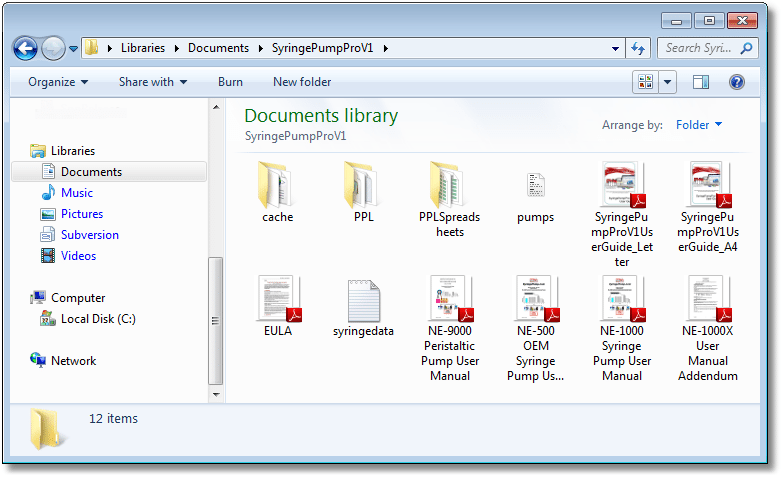Expand the address bar history dropdown
Image resolution: width=782 pixels, height=478 pixels.
pyautogui.click(x=615, y=48)
